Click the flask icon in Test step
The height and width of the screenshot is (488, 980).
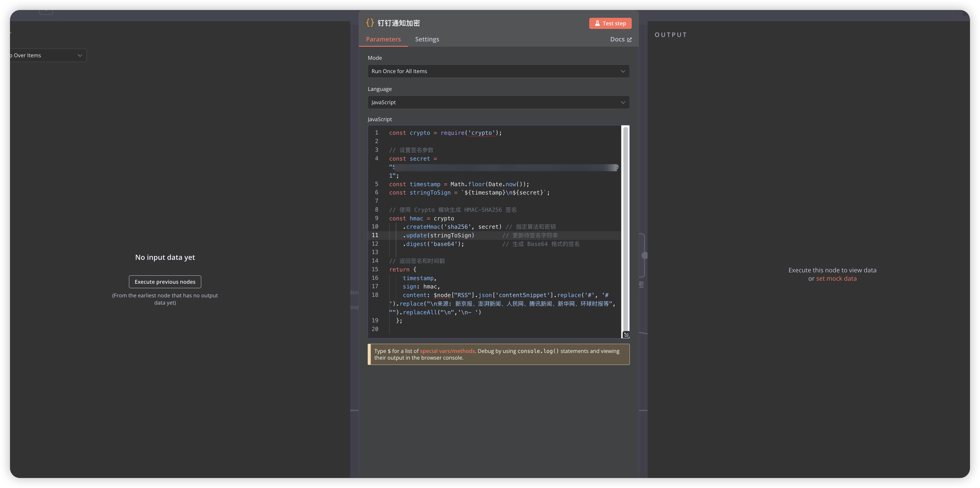pyautogui.click(x=597, y=23)
